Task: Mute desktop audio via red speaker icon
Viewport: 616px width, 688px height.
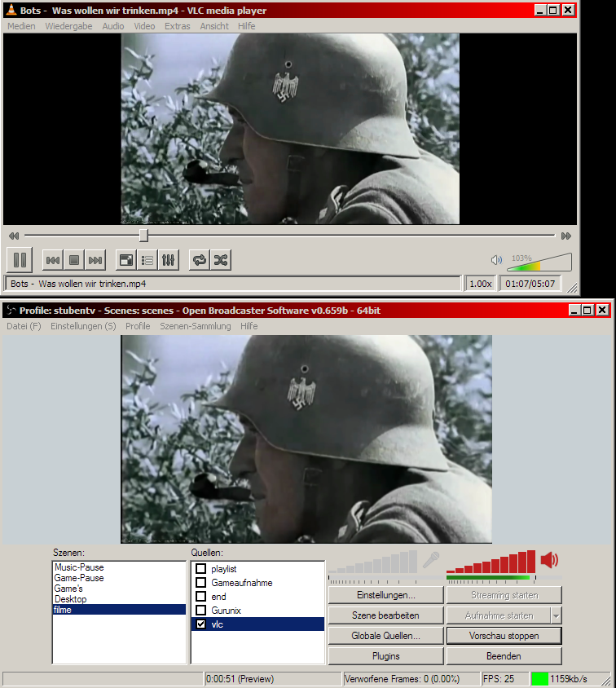Action: coord(549,560)
